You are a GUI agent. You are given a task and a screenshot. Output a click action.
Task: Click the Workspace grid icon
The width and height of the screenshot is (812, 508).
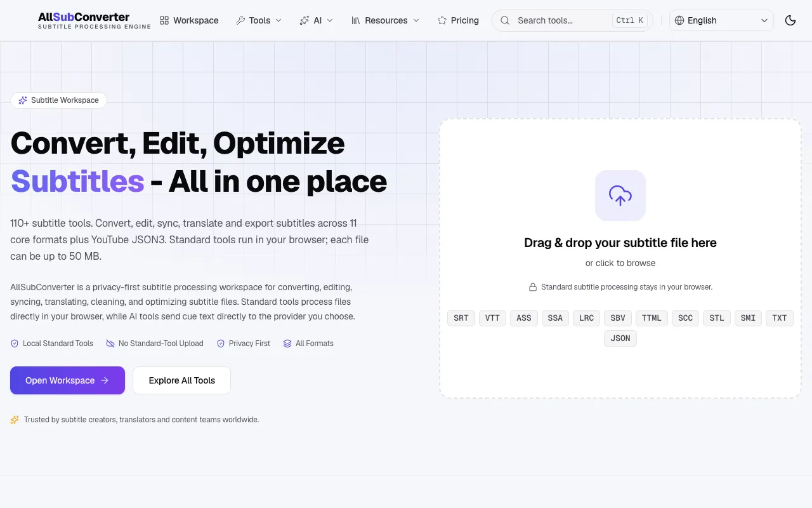[164, 20]
